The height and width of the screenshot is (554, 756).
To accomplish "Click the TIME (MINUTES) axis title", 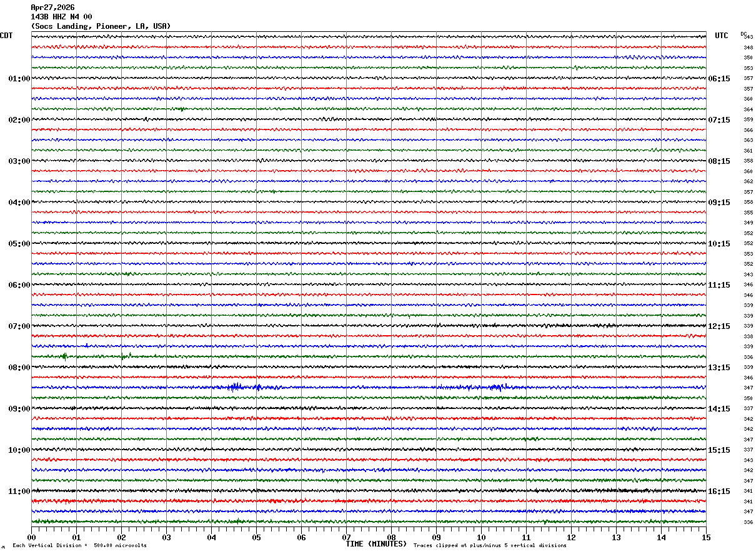I will coord(376,544).
